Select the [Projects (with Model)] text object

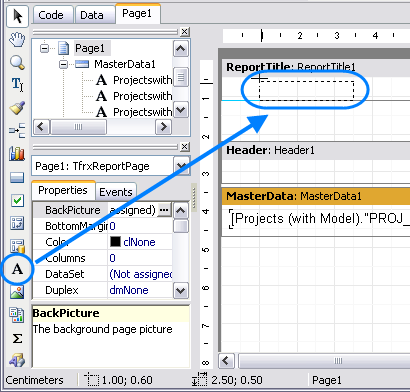[319, 219]
